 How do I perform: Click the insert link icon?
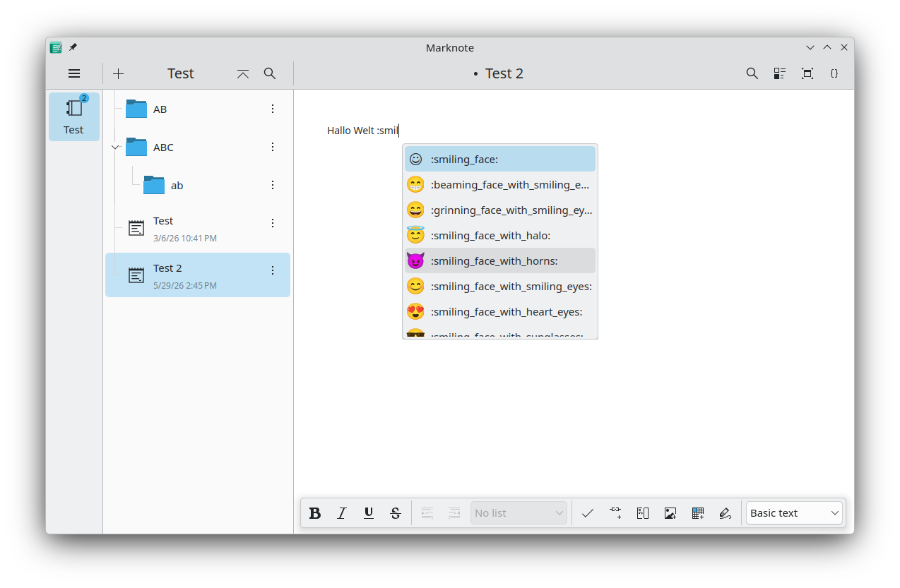(615, 513)
